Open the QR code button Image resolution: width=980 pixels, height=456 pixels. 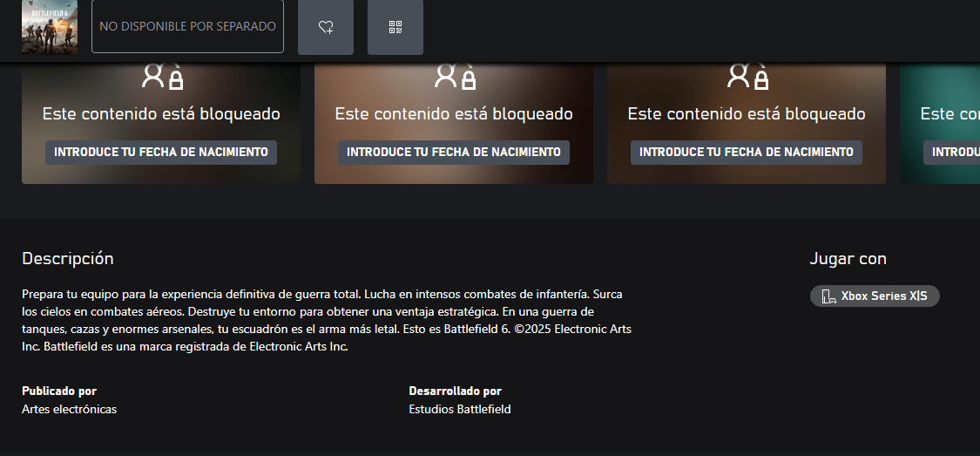[x=395, y=27]
